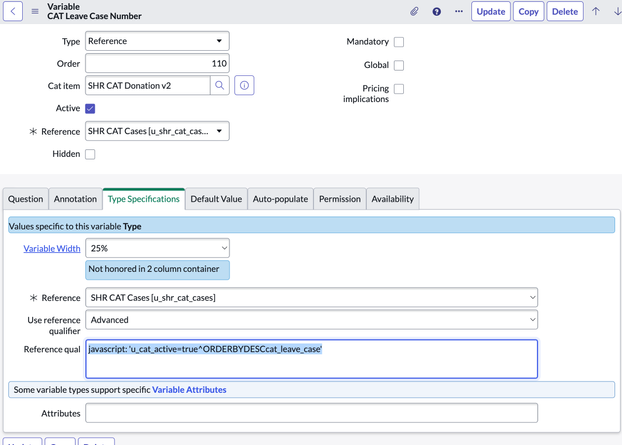Screen dimensions: 622x445
Task: Open help via the question mark icon
Action: [x=436, y=12]
